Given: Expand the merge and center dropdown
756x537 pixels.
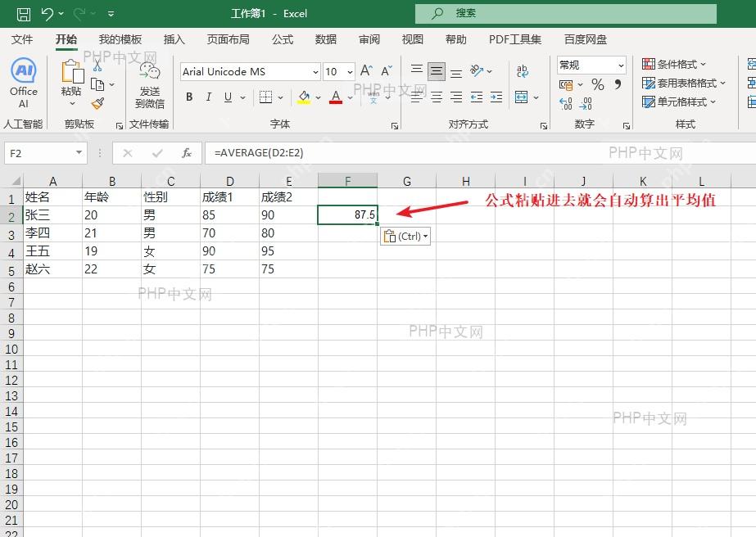Looking at the screenshot, I should coord(536,98).
